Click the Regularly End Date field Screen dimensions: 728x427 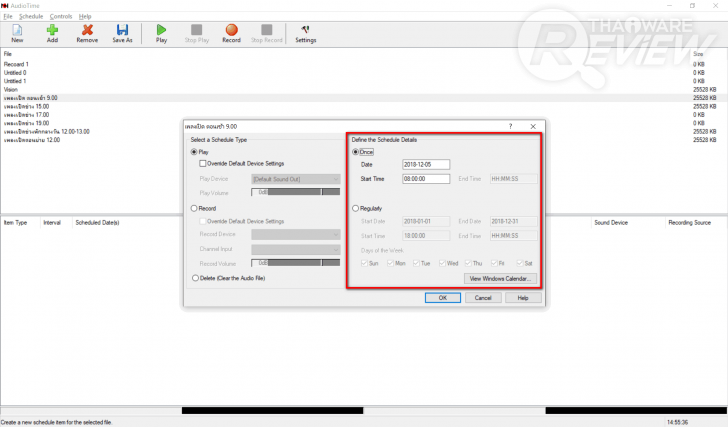[x=514, y=221]
